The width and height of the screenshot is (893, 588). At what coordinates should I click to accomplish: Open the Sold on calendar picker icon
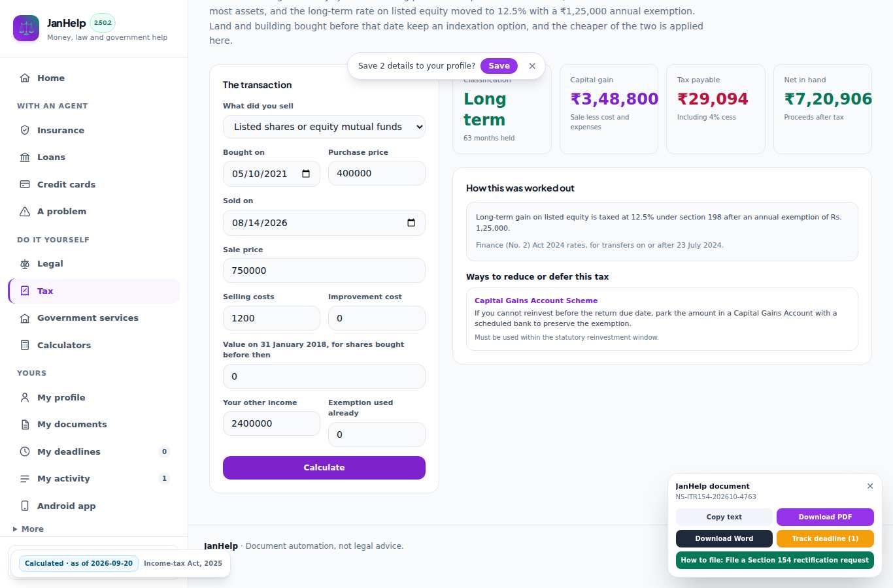tap(411, 223)
